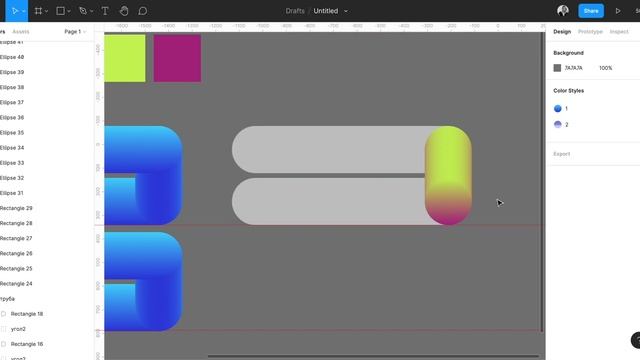Viewport: 640px width, 360px height.
Task: Select the green-magenta gradient pill shape
Action: tap(448, 176)
